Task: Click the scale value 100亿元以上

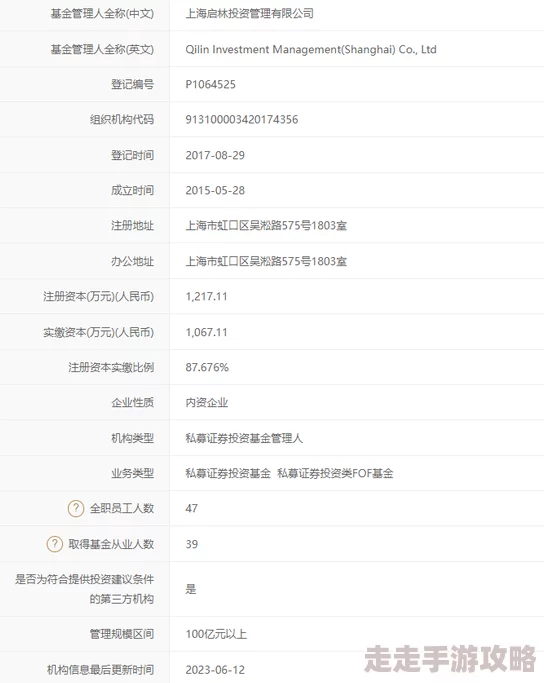Action: [216, 634]
